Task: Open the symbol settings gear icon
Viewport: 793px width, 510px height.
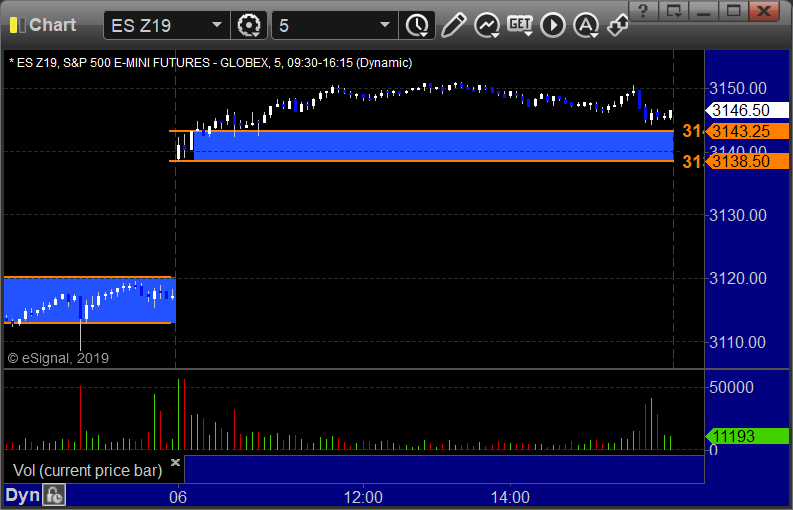Action: click(x=249, y=25)
